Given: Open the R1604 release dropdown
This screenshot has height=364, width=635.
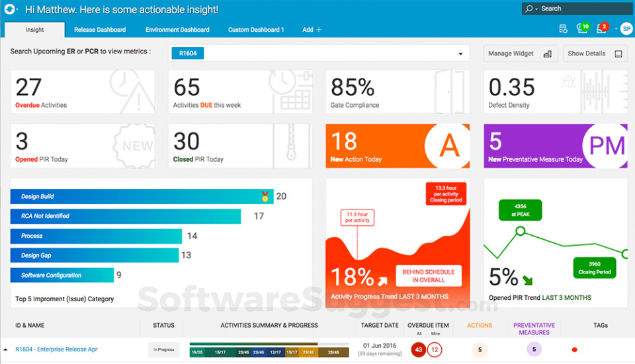Looking at the screenshot, I should 460,54.
